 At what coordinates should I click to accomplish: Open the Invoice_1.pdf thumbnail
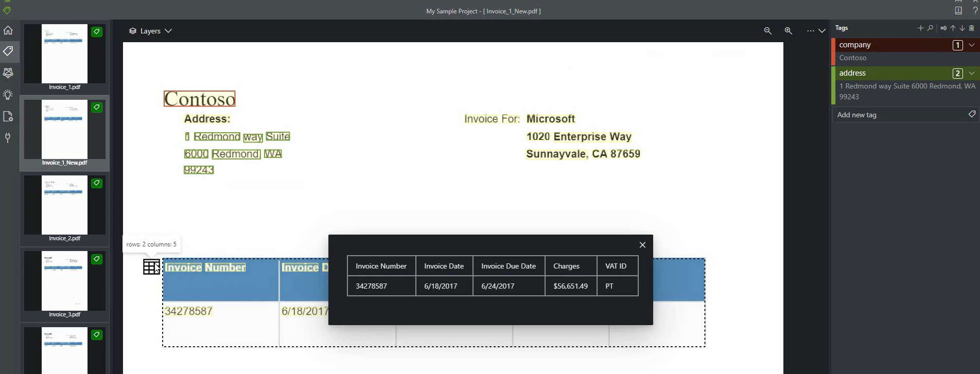pyautogui.click(x=65, y=54)
